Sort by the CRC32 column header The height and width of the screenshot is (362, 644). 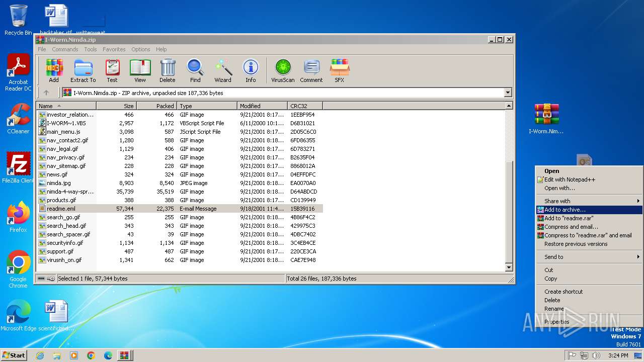305,106
